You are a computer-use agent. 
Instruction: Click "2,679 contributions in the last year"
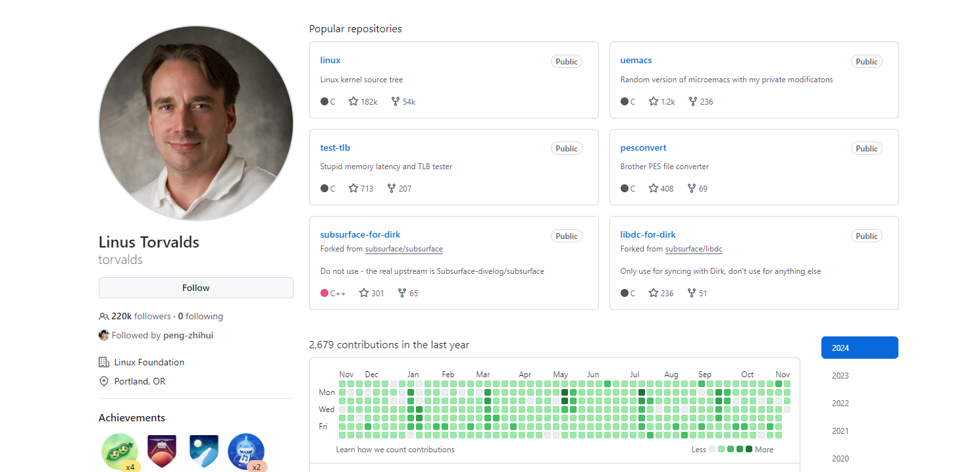coord(389,344)
